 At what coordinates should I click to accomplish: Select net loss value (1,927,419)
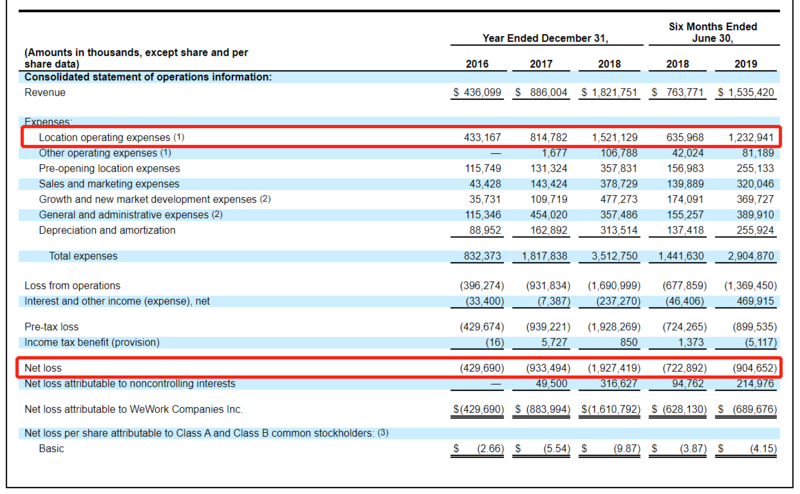tap(614, 368)
